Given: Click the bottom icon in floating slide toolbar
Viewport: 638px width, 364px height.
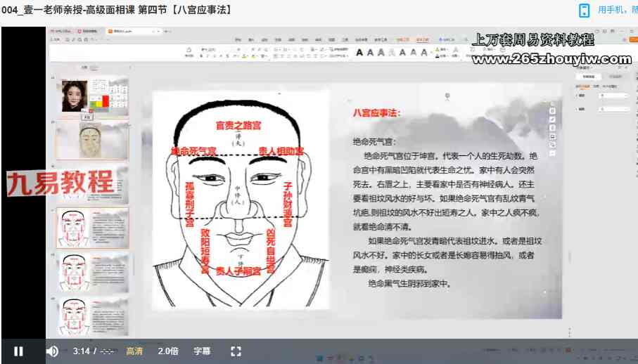Looking at the screenshot, I should click(552, 152).
